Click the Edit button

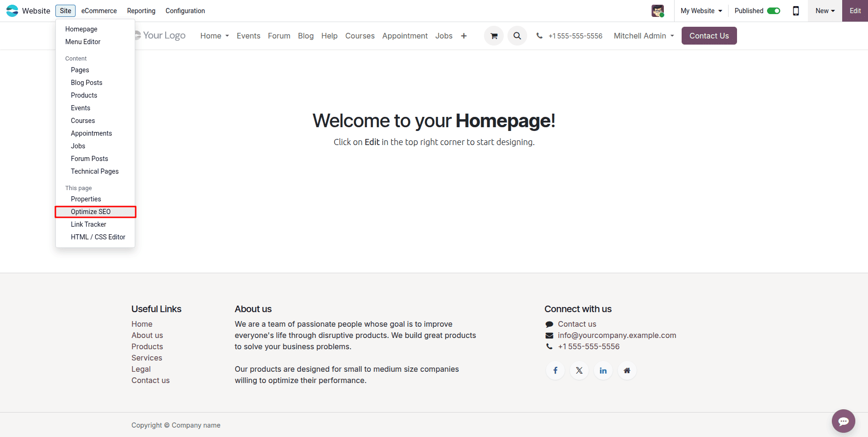(855, 11)
